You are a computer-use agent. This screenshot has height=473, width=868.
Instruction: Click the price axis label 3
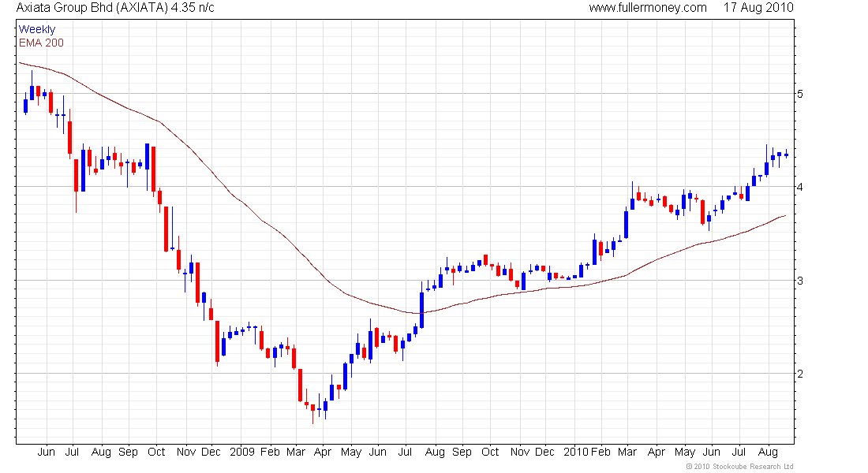(x=800, y=281)
